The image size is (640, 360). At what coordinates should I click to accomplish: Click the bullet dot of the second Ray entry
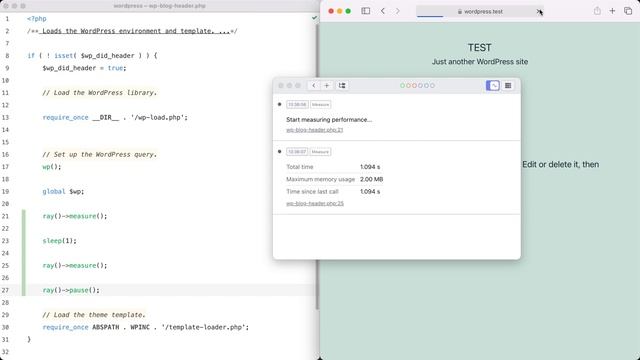click(279, 151)
